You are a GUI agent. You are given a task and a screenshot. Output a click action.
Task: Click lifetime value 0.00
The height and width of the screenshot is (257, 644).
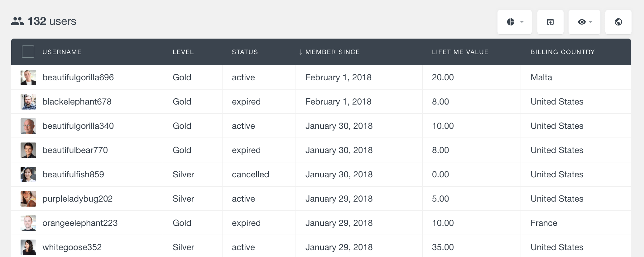(x=440, y=175)
